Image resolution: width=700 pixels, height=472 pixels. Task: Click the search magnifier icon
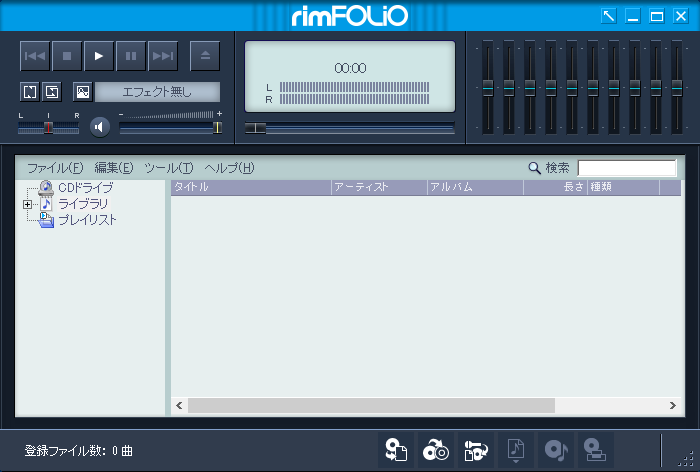tap(534, 168)
